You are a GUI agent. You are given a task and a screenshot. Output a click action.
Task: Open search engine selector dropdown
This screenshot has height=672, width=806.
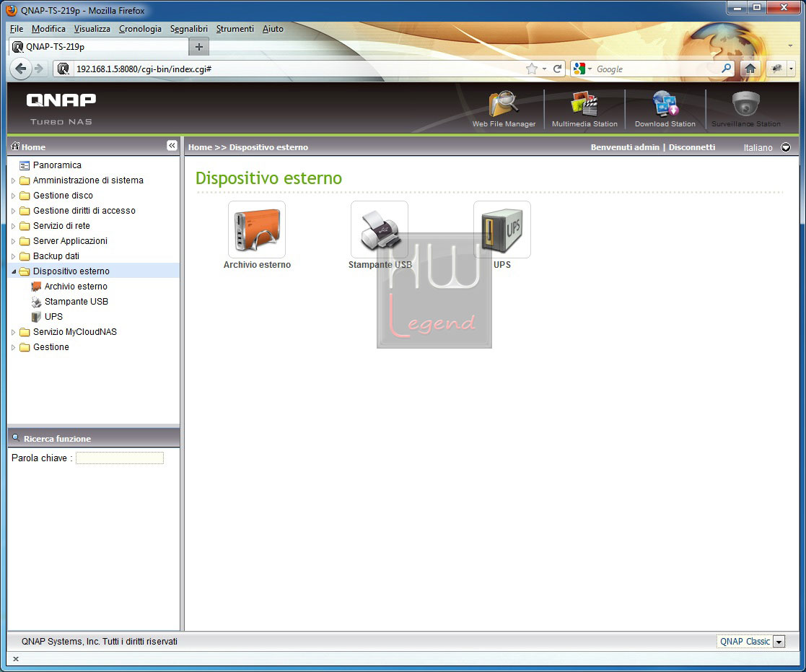589,69
